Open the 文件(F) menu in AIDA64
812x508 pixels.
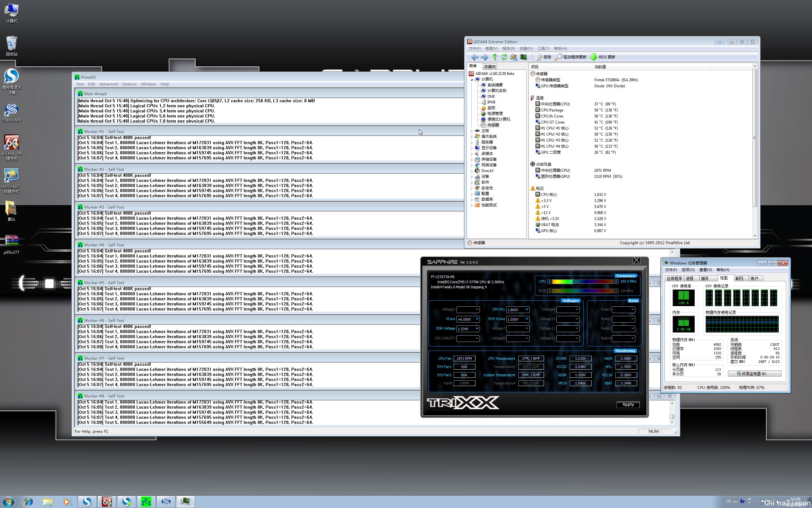475,49
